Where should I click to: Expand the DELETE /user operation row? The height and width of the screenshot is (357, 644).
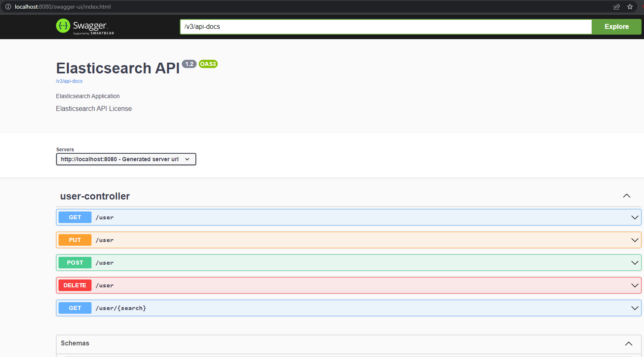point(635,285)
